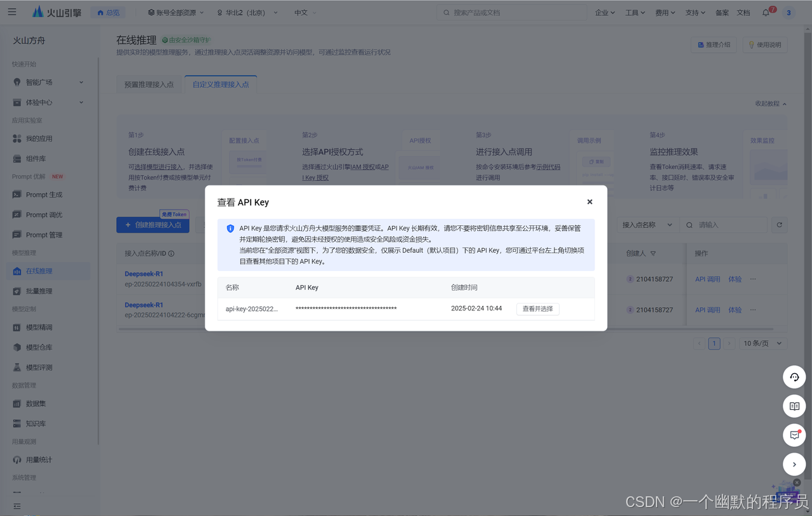Click 查看并选择 for the API key
This screenshot has width=812, height=516.
(x=537, y=309)
